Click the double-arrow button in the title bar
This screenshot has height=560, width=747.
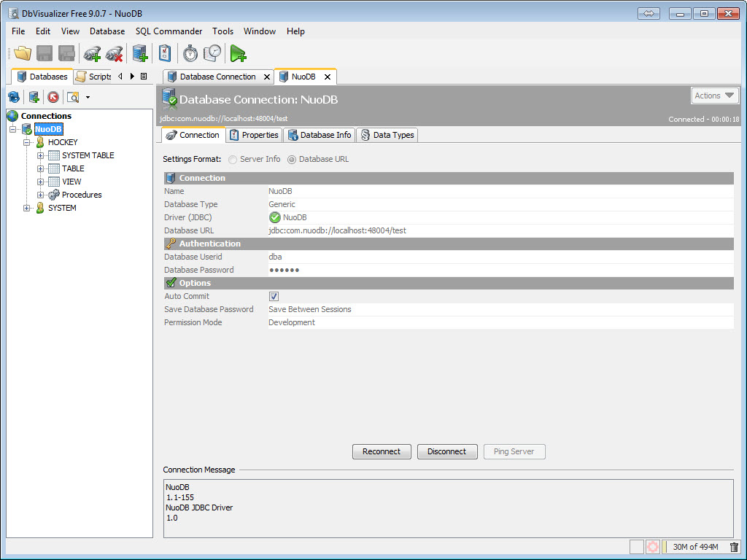[649, 13]
